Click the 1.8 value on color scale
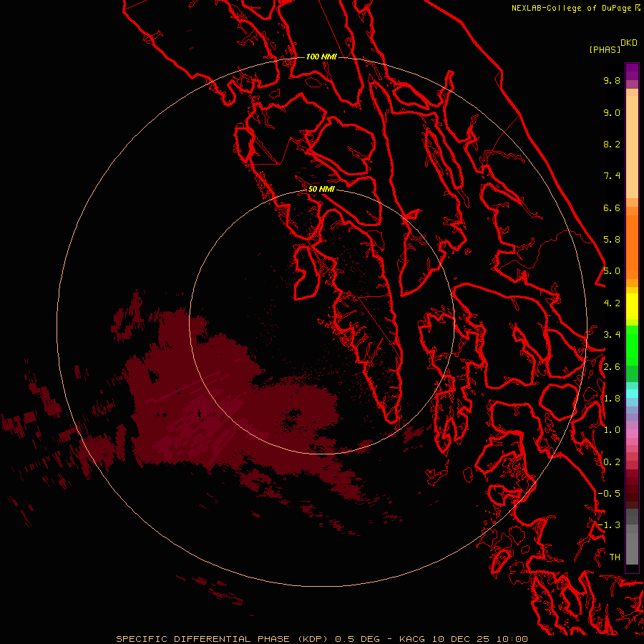Screen dimensions: 644x644 click(x=612, y=399)
